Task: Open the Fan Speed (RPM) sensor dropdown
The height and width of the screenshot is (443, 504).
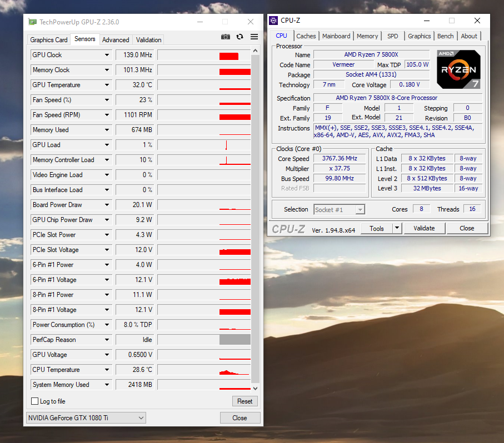Action: click(x=107, y=115)
